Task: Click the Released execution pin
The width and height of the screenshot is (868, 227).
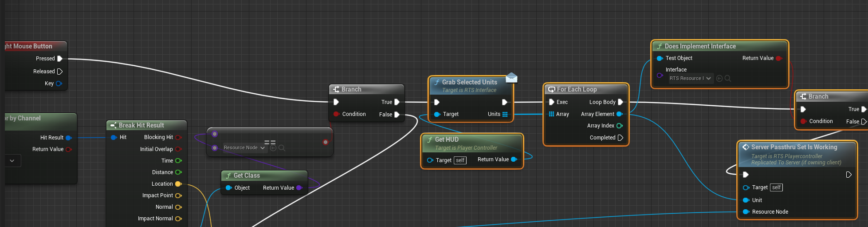Action: 60,72
